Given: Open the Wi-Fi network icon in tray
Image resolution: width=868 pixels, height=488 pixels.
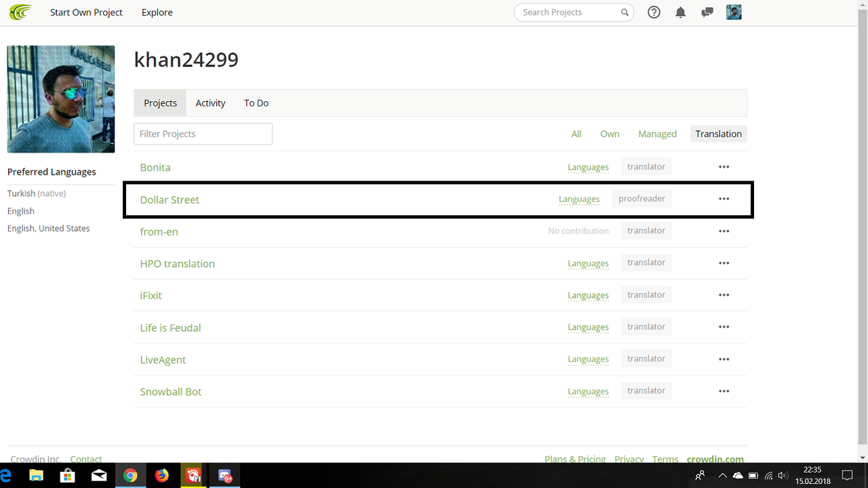Looking at the screenshot, I should (768, 476).
